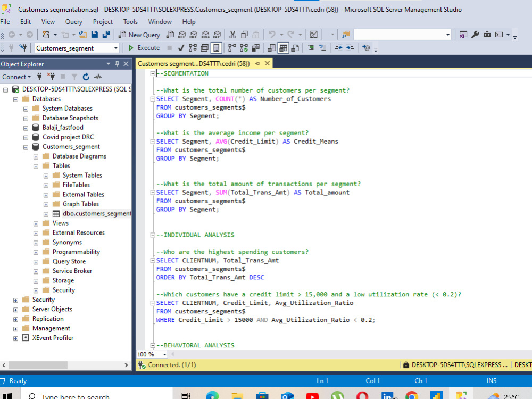The image size is (532, 399).
Task: Expand the Balaji_fastfood database
Action: pyautogui.click(x=26, y=128)
